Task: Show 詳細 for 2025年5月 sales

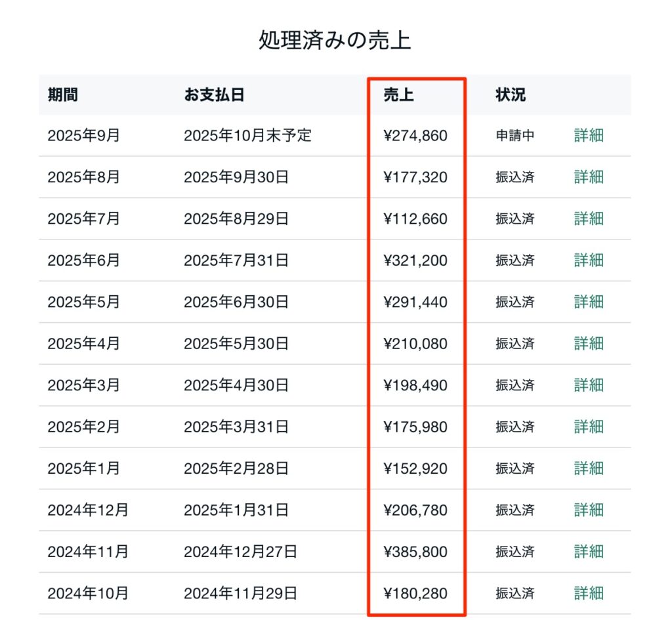Action: (589, 302)
